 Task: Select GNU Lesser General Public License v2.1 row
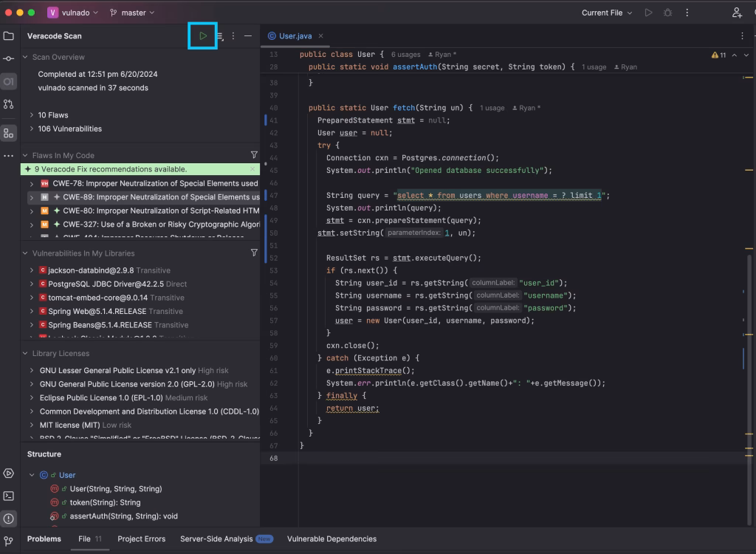coord(140,370)
